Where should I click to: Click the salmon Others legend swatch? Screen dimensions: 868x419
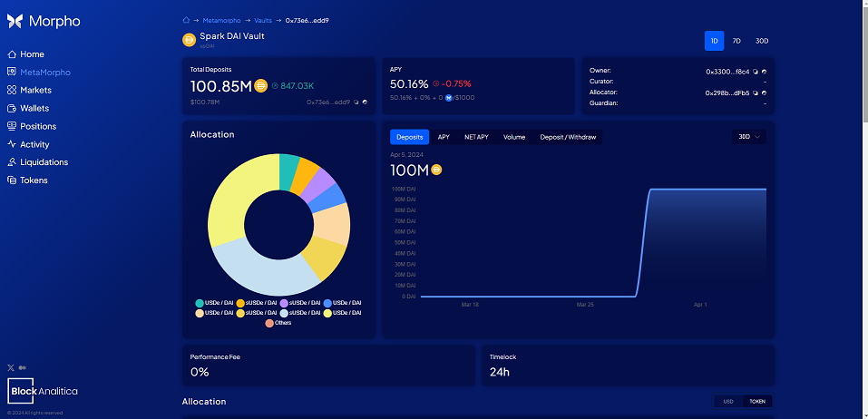(269, 323)
